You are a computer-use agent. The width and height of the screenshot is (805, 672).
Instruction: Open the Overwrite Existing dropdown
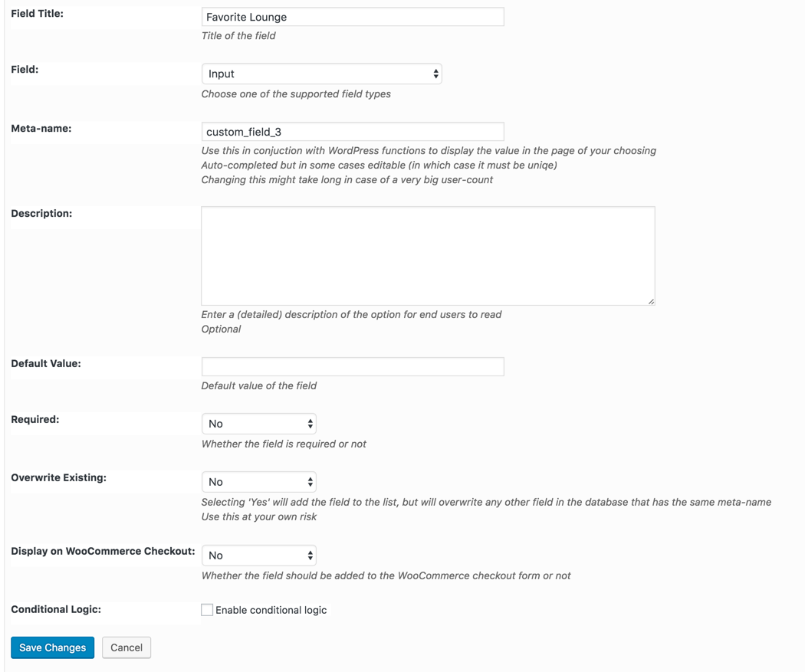click(259, 482)
